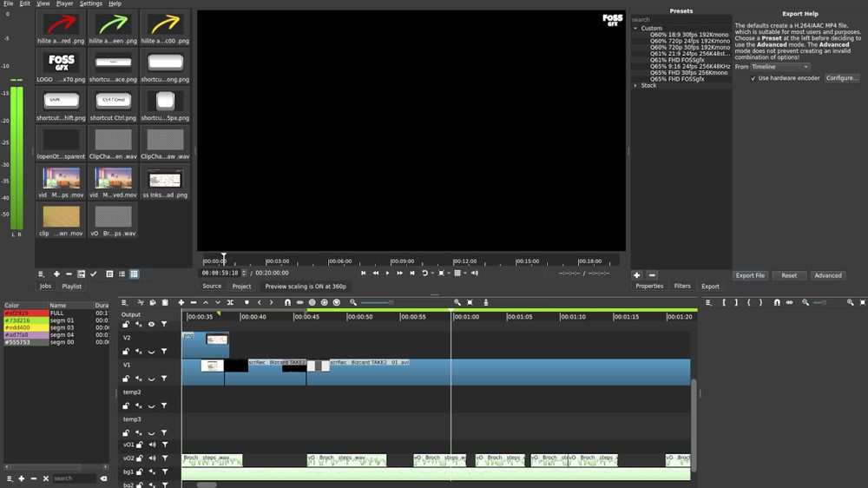This screenshot has height=488, width=868.
Task: Append clip with timeline plus icon
Action: 181,302
